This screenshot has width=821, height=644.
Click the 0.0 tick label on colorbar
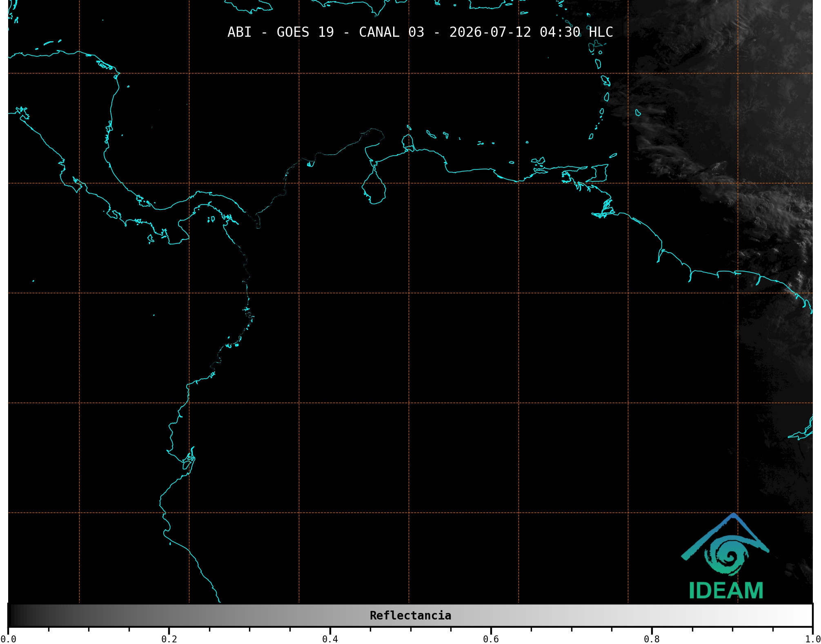coord(8,639)
